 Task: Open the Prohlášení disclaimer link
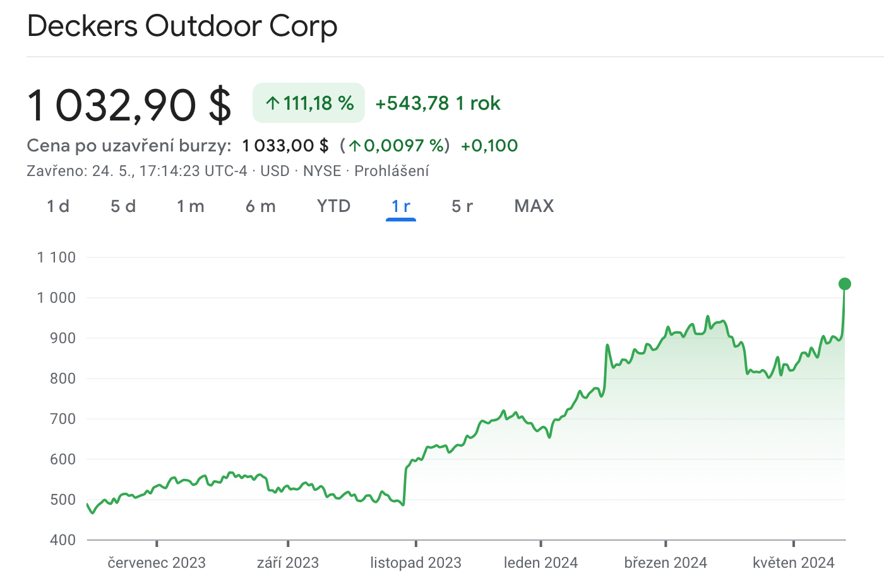tap(391, 171)
